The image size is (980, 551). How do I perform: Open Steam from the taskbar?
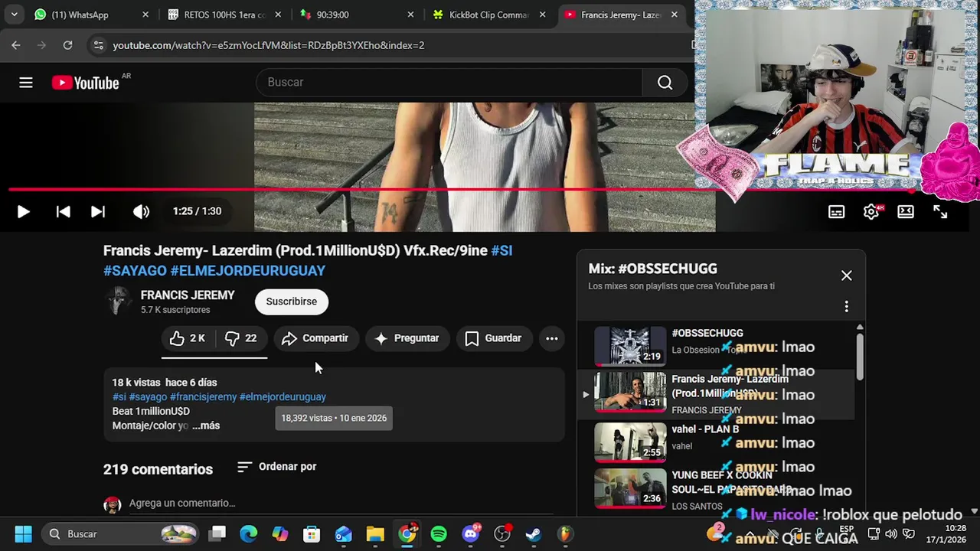click(534, 534)
